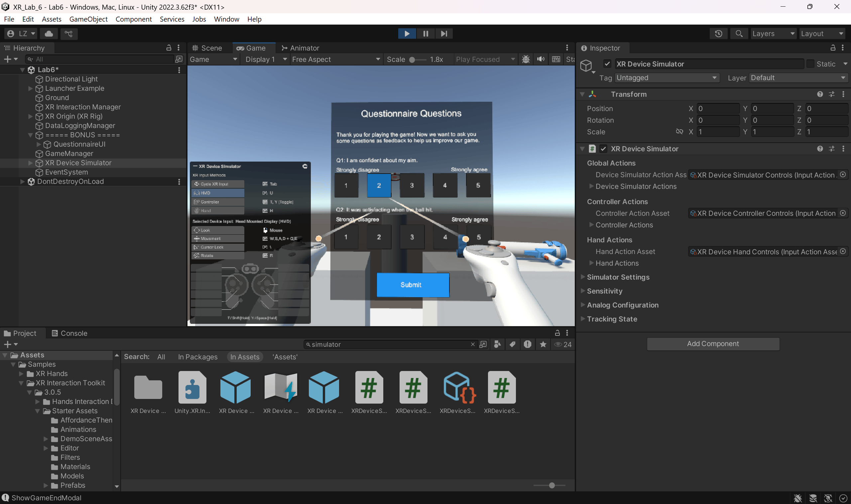
Task: Adjust the Game view Scale slider
Action: pos(412,60)
